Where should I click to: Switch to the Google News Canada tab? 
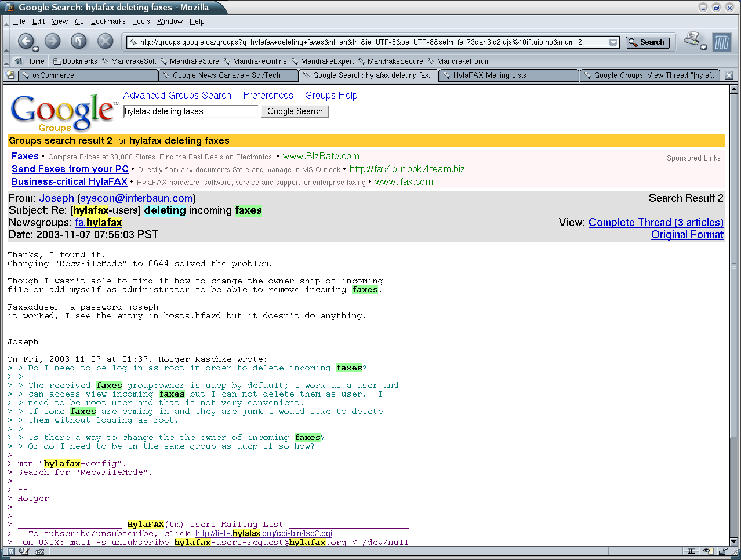coord(228,75)
